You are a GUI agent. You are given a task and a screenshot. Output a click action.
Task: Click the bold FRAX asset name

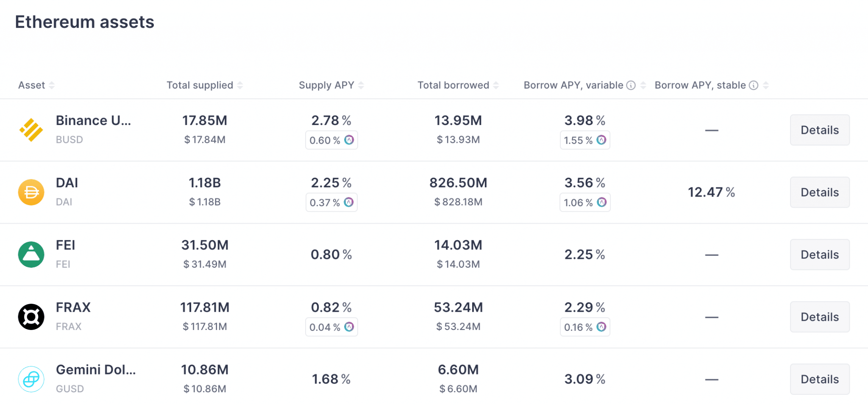tap(73, 308)
